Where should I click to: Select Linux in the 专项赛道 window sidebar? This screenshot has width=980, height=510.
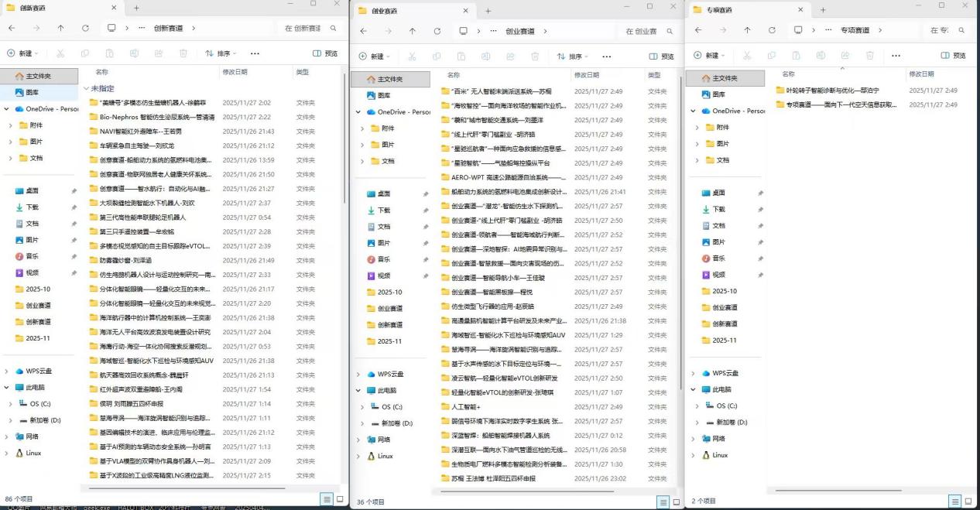[719, 455]
